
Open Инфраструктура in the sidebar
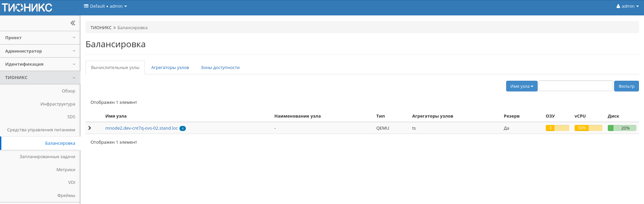click(58, 104)
